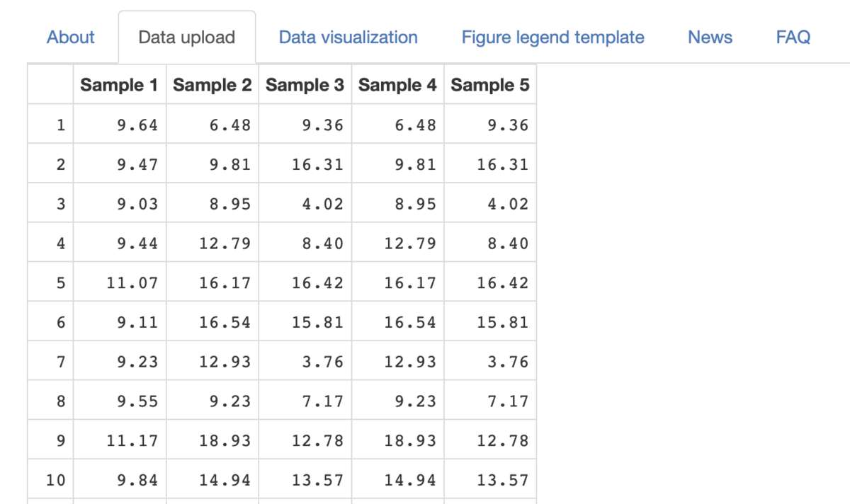Select row 5 header
Viewport: 850px width, 504px height.
click(50, 283)
